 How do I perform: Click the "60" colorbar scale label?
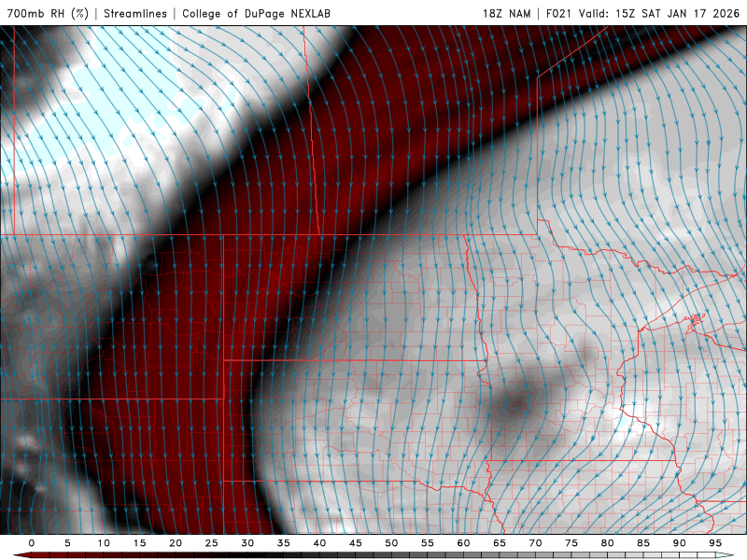coord(463,543)
